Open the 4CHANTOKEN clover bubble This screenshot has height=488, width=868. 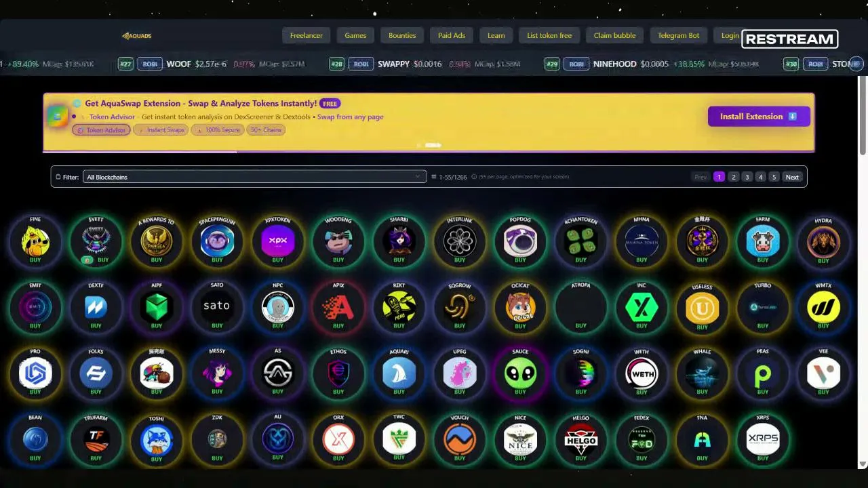pos(581,241)
